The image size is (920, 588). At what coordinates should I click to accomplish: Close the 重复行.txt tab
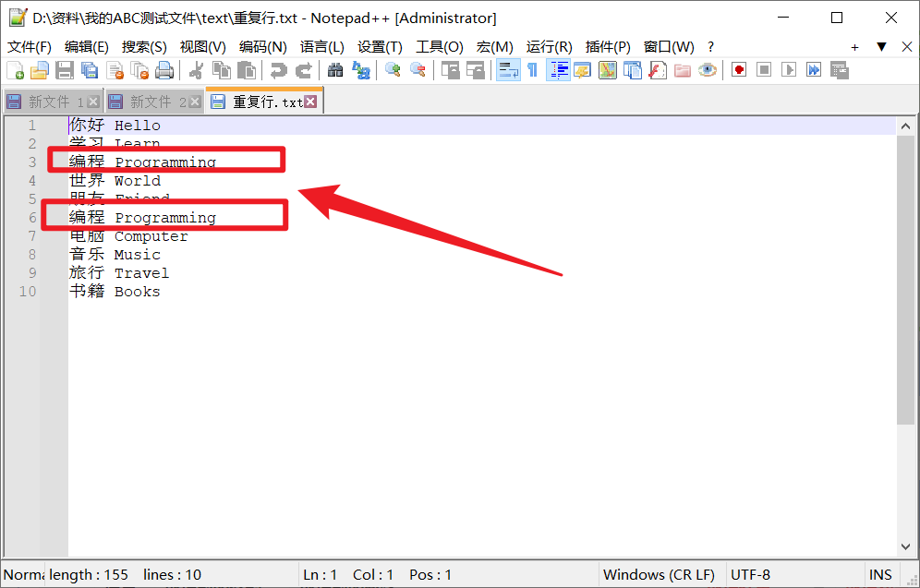coord(311,102)
